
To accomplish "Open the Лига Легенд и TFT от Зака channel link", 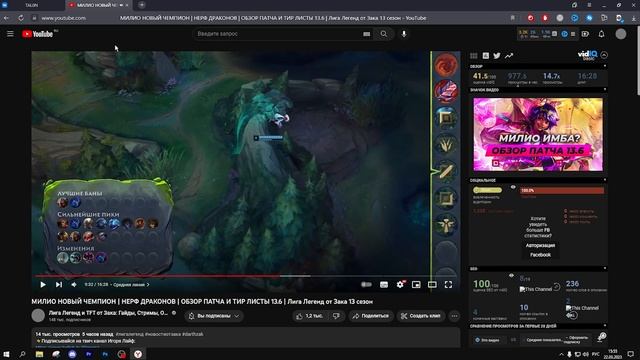I will pyautogui.click(x=108, y=313).
